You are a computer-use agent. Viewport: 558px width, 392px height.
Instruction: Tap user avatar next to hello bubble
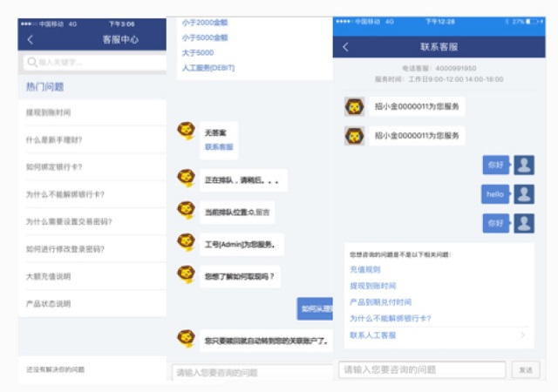click(524, 193)
